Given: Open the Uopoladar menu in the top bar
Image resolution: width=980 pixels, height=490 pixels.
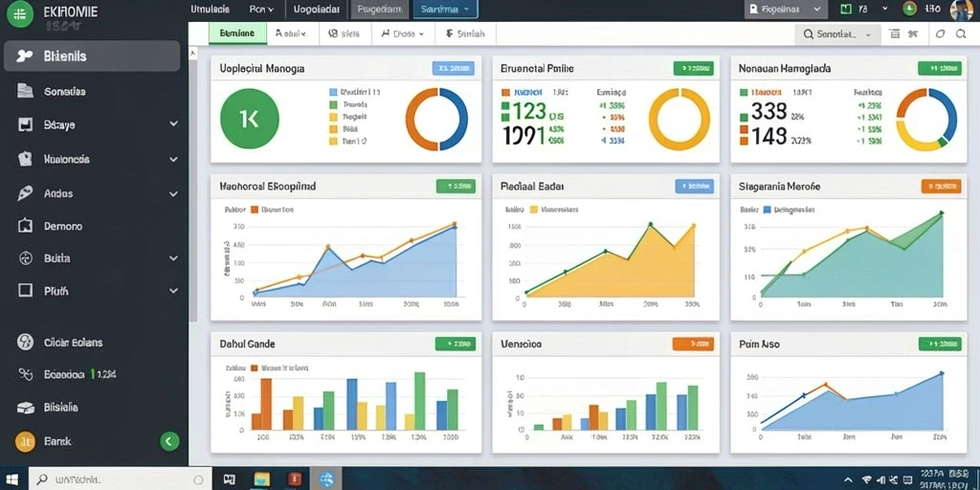Looking at the screenshot, I should (317, 10).
